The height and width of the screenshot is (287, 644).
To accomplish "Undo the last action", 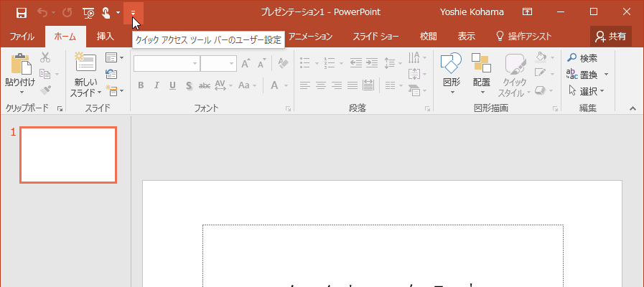I will pos(42,13).
